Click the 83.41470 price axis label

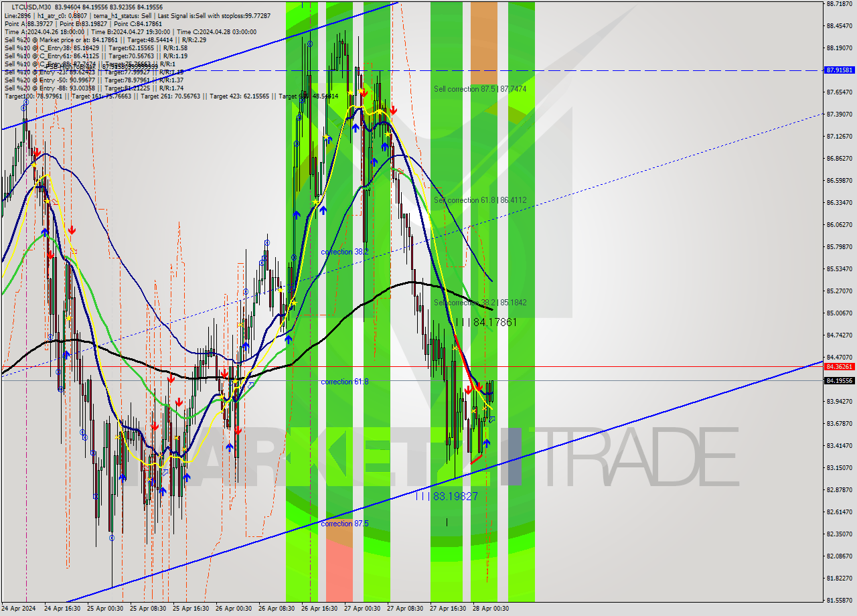click(x=839, y=445)
